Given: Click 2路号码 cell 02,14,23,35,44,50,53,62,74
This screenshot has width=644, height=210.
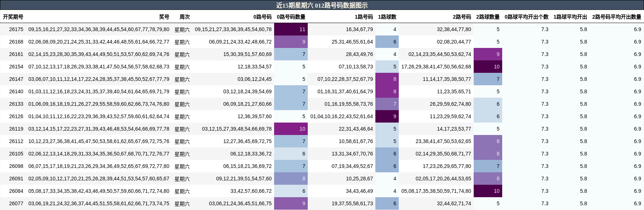Looking at the screenshot, I should point(440,54).
